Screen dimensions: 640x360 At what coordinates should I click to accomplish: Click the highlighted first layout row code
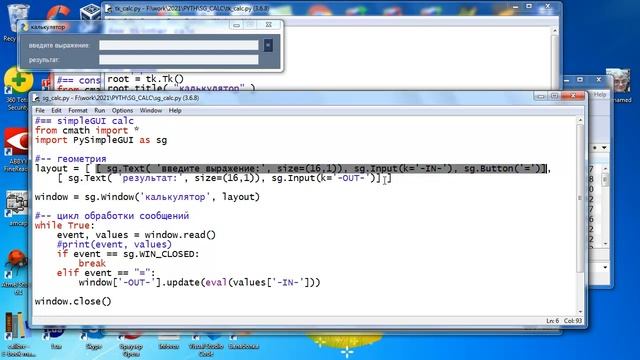click(x=321, y=169)
